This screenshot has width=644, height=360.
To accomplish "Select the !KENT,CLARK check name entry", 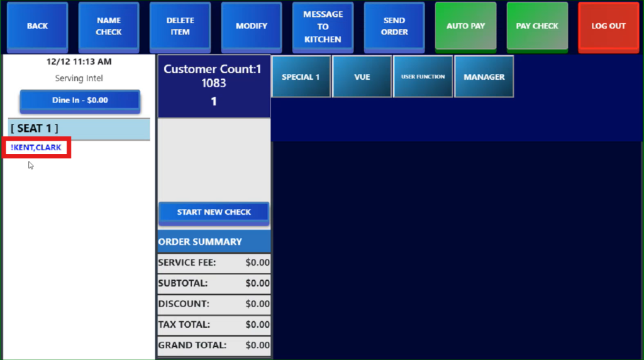I will (x=36, y=148).
